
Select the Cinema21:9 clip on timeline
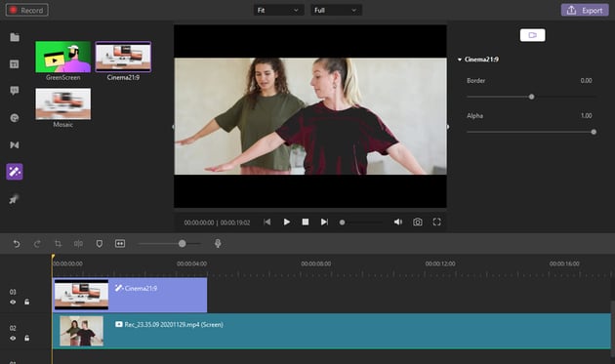tap(130, 295)
